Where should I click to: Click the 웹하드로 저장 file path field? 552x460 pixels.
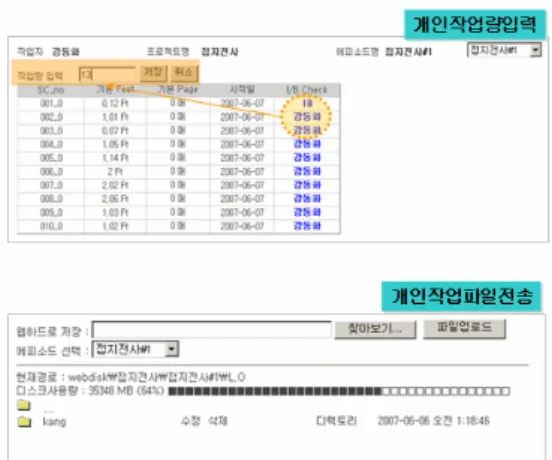point(211,330)
